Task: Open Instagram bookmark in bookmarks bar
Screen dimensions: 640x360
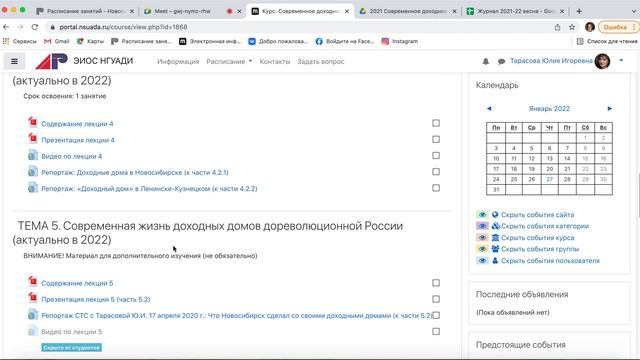Action: [400, 41]
